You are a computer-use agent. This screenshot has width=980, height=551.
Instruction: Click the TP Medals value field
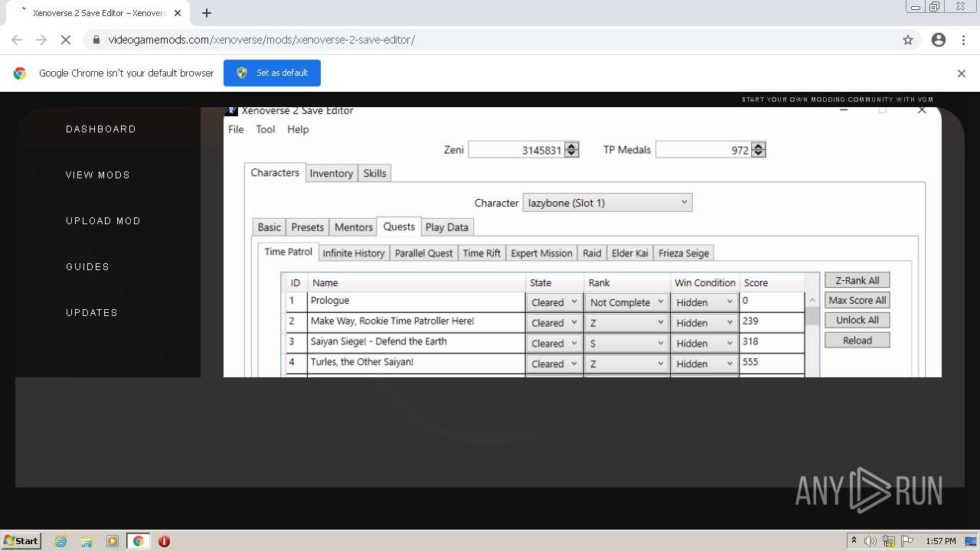(x=703, y=150)
